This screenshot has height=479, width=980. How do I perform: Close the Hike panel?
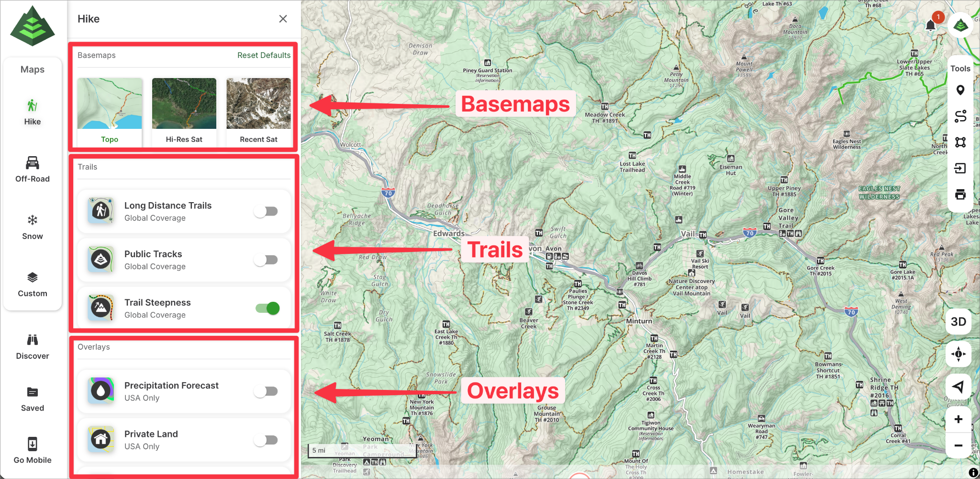(283, 19)
